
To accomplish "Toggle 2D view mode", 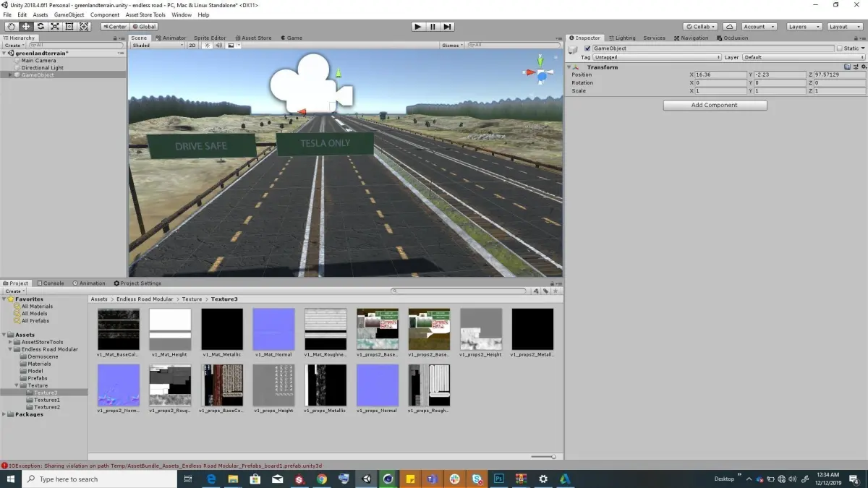I will point(192,46).
